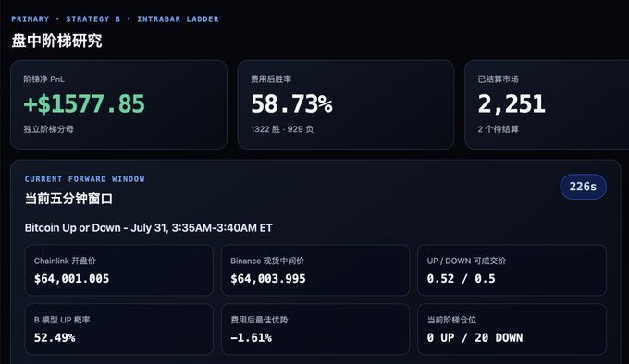The width and height of the screenshot is (629, 364).
Task: Click the 当前五分钟窗口 section heading
Action: pos(68,199)
